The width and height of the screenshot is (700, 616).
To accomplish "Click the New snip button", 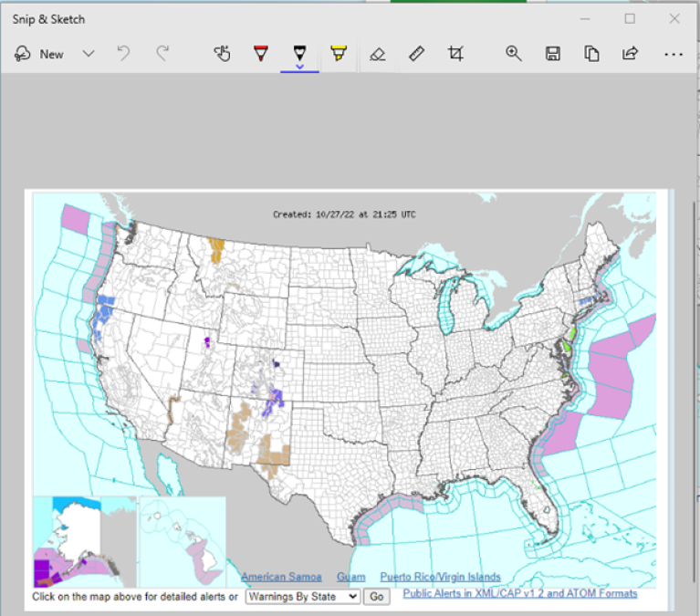I will point(39,54).
